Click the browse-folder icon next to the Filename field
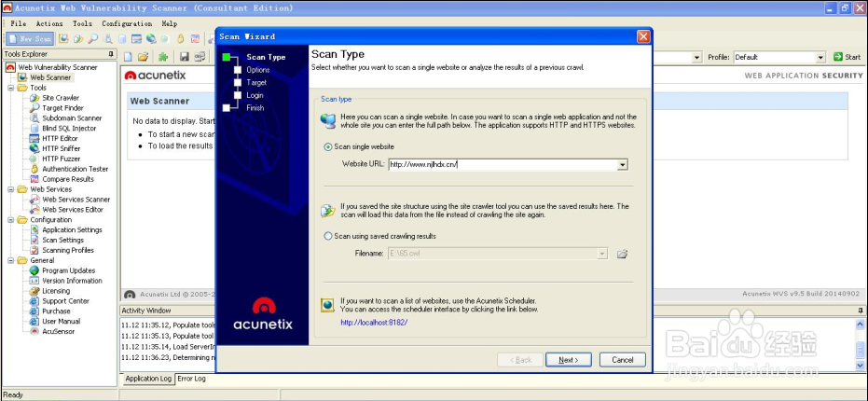Viewport: 868px width, 401px height. click(622, 254)
